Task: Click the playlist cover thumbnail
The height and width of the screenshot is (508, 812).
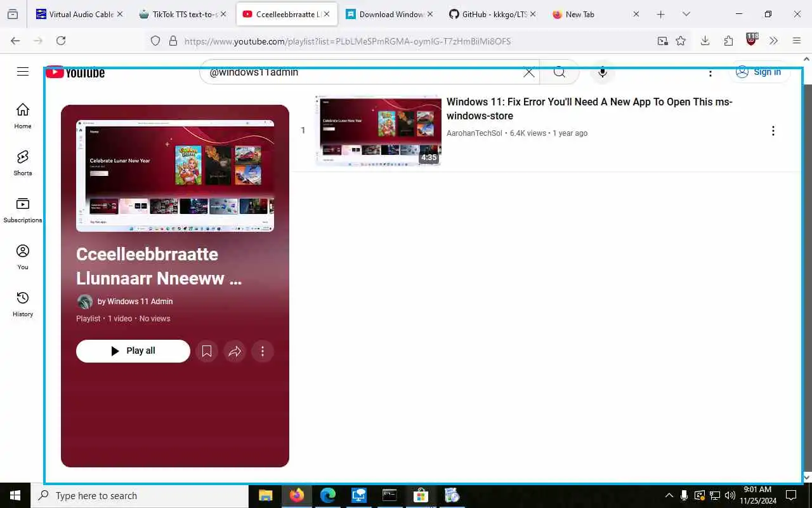Action: click(x=175, y=176)
